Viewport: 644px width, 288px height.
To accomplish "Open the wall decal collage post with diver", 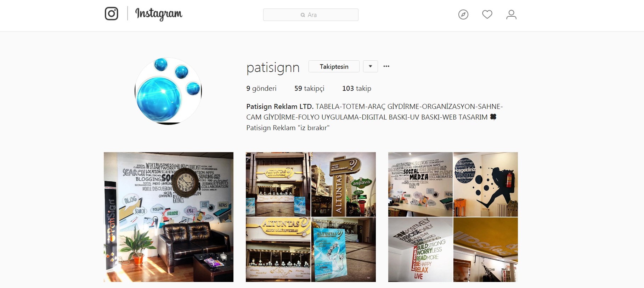I will (453, 217).
